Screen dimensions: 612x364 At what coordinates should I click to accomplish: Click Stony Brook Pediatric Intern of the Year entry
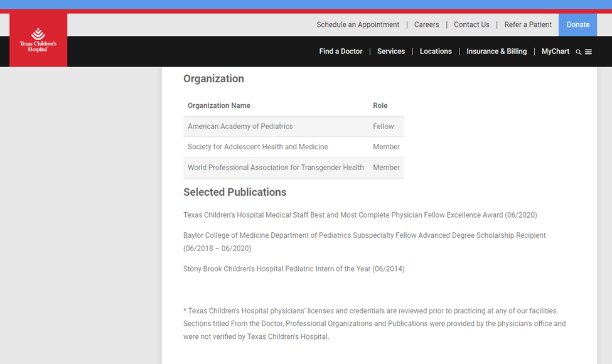pos(294,269)
